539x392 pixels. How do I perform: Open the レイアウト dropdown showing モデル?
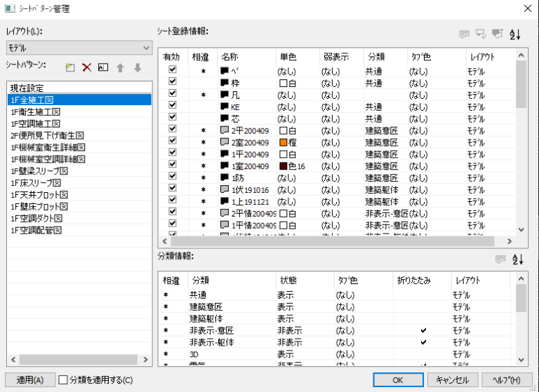(79, 48)
